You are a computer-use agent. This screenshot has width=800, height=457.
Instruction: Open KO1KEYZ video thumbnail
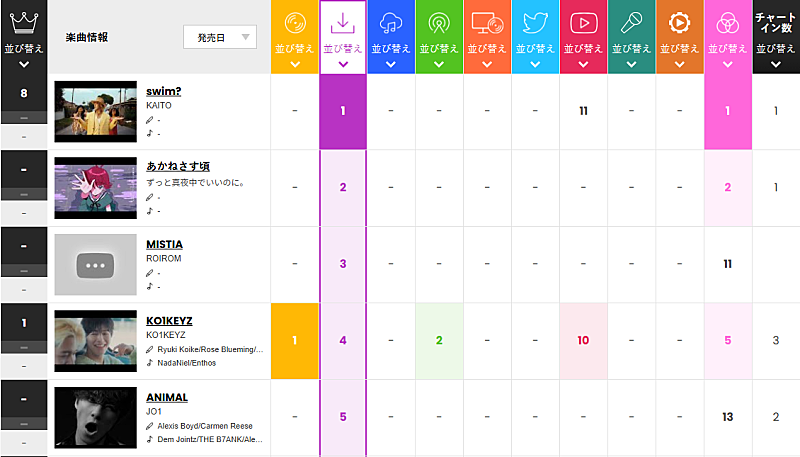[x=95, y=341]
